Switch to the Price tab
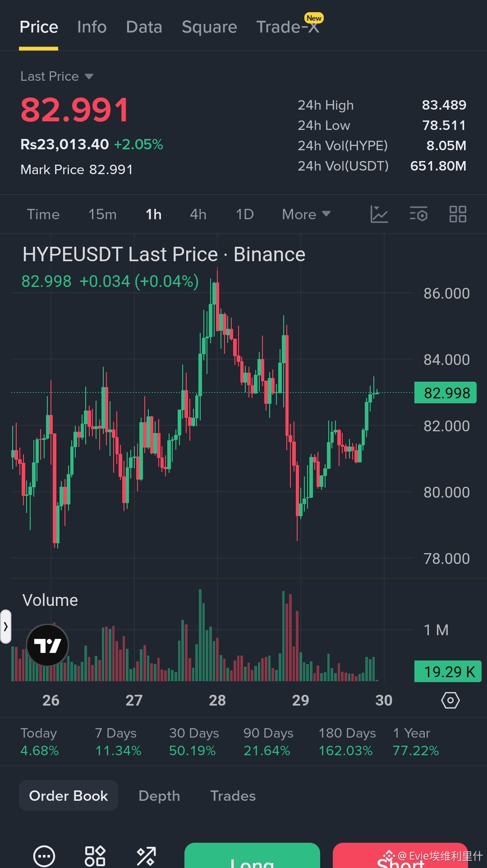The width and height of the screenshot is (487, 868). [39, 27]
